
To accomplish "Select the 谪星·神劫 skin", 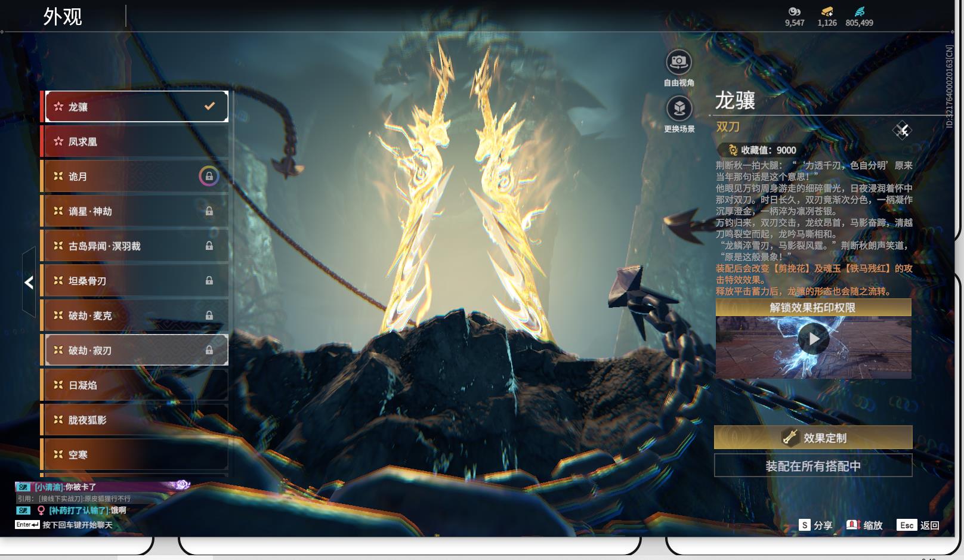I will [x=137, y=211].
